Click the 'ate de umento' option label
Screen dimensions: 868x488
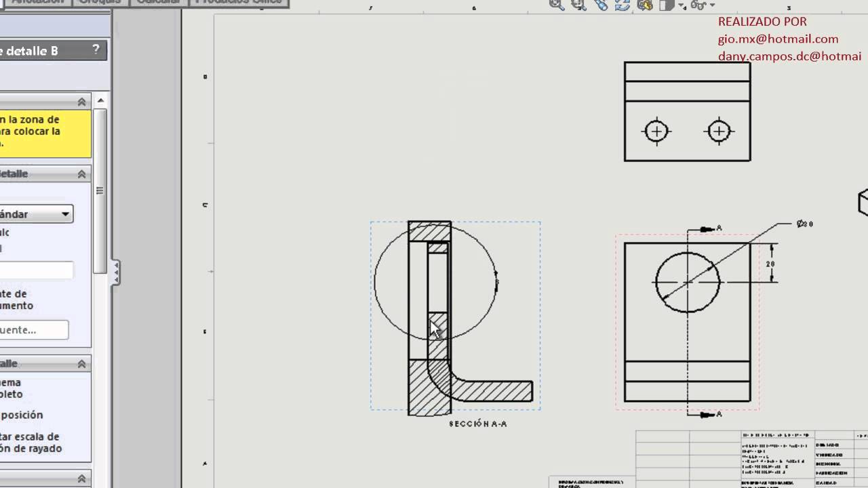(17, 300)
